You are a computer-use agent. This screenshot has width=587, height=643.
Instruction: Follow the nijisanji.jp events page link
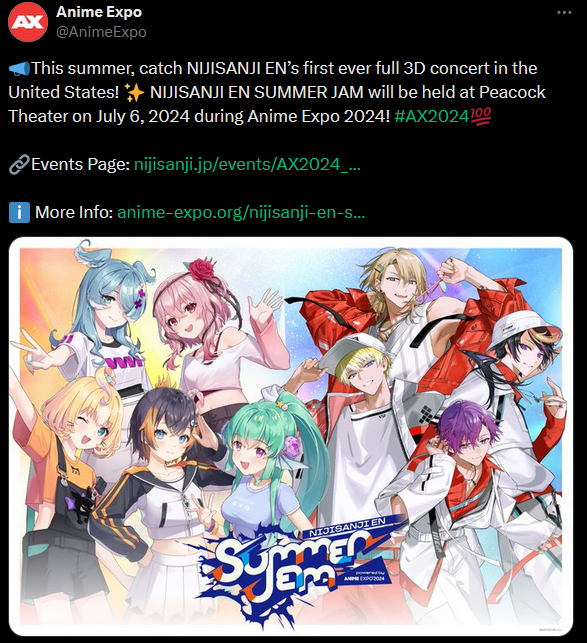pos(247,165)
